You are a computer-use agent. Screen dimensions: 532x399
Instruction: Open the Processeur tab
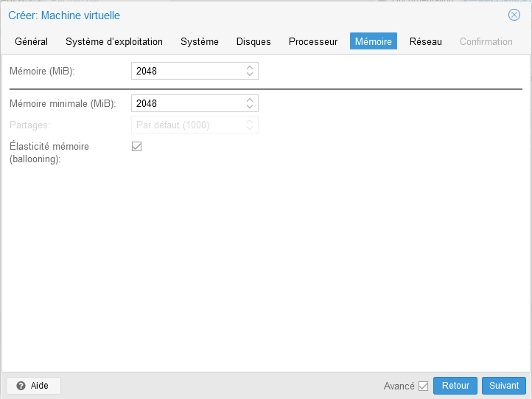click(313, 41)
